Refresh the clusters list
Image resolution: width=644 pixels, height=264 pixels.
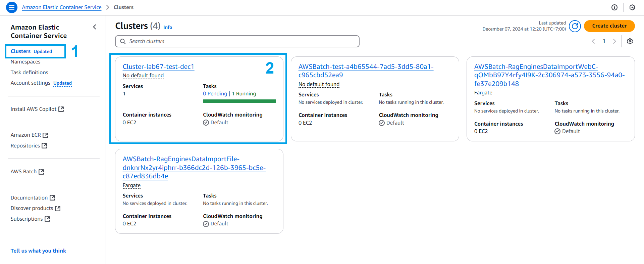pos(575,26)
